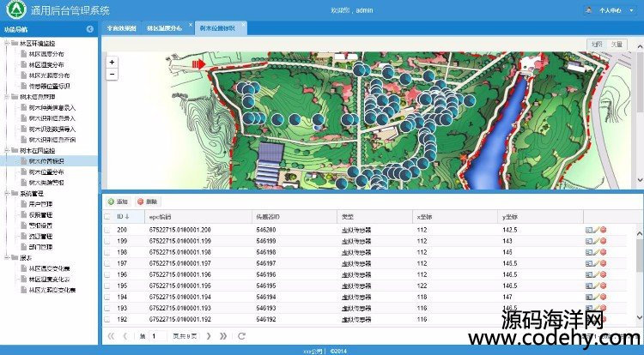The image size is (644, 355).
Task: Check the box for row ID 193
Action: (107, 308)
